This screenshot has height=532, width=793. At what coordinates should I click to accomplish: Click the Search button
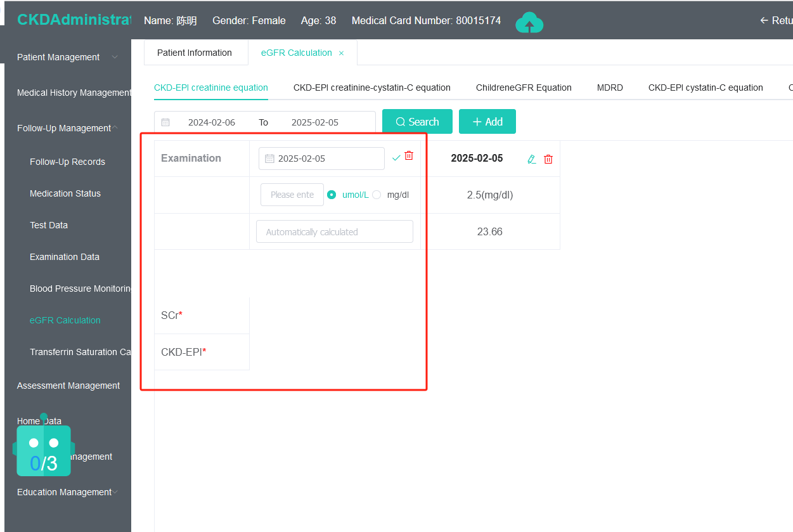[417, 122]
